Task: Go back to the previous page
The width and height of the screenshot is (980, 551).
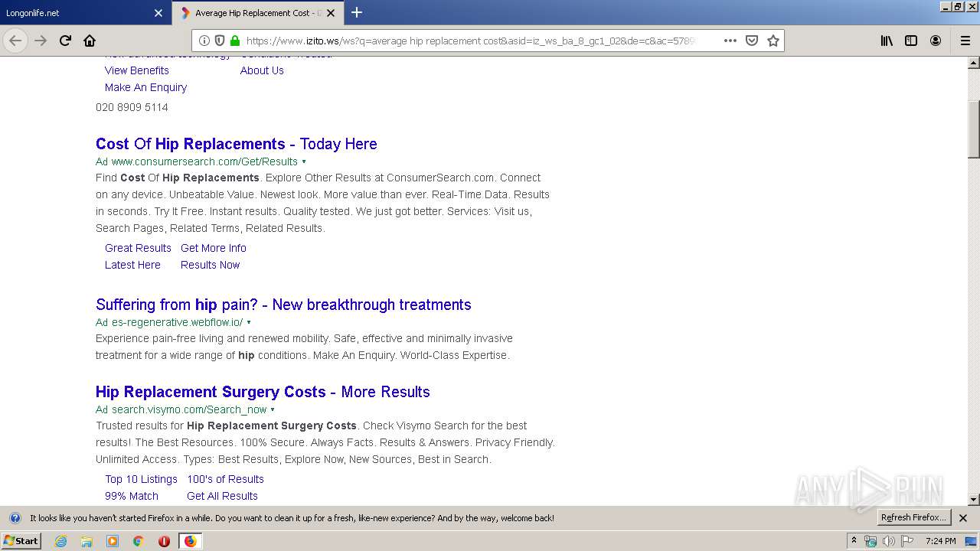Action: (x=15, y=41)
